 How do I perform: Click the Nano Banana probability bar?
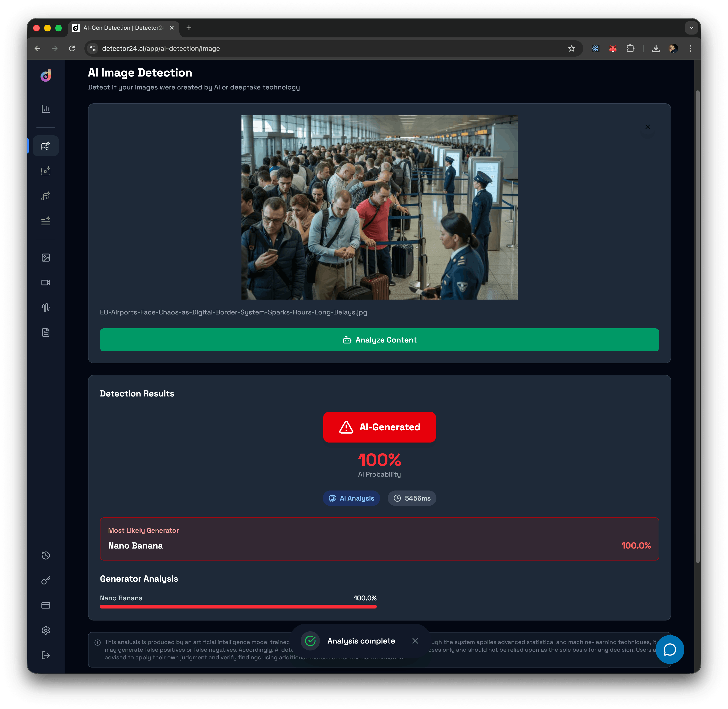coord(238,607)
